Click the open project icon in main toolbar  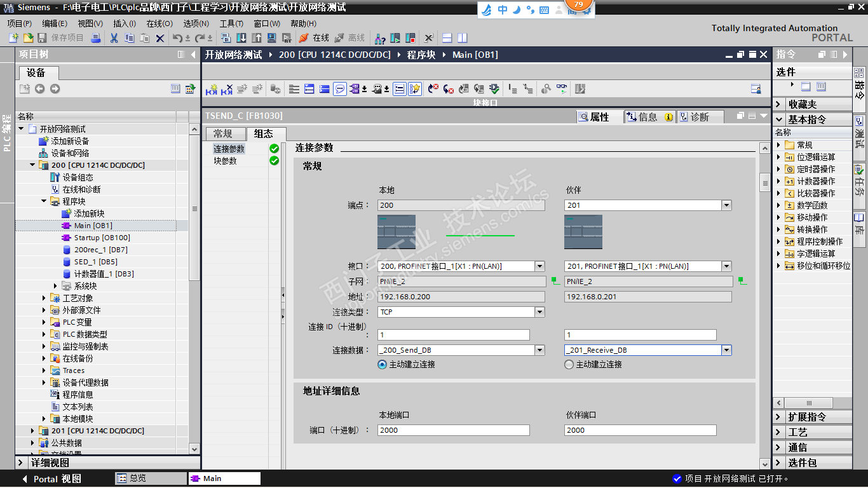coord(28,38)
